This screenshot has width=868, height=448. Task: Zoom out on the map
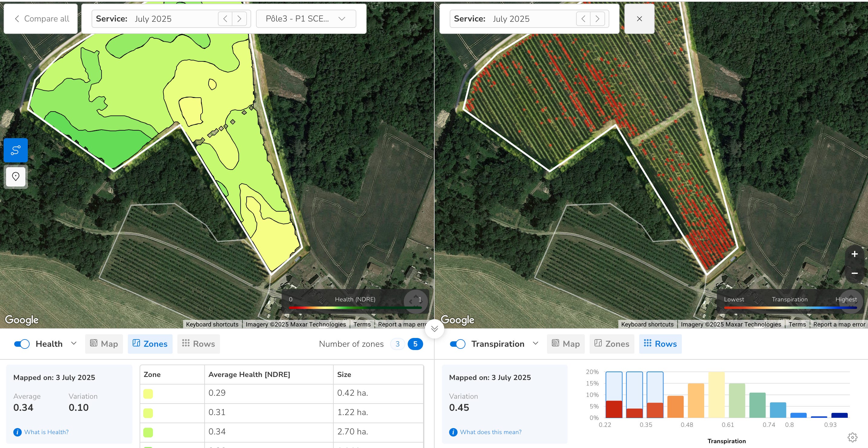tap(854, 273)
